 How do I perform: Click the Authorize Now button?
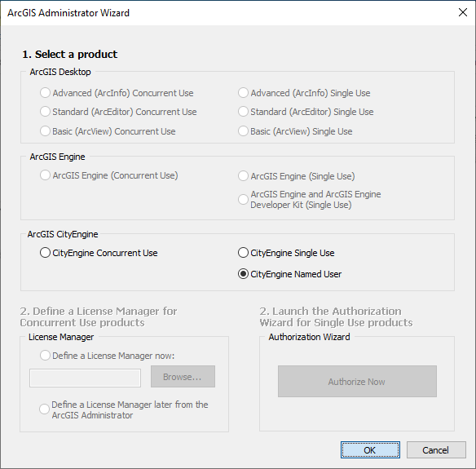[357, 382]
